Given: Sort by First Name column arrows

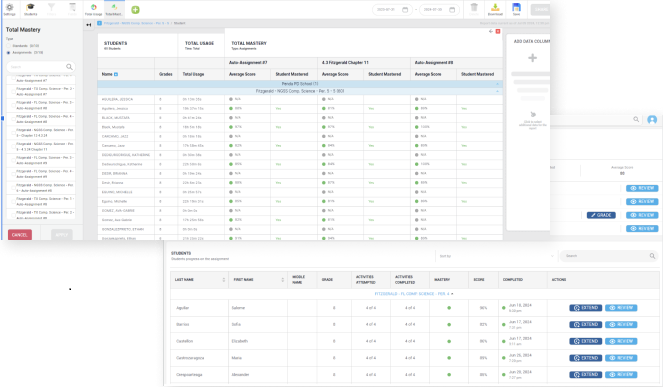Looking at the screenshot, I should click(282, 280).
